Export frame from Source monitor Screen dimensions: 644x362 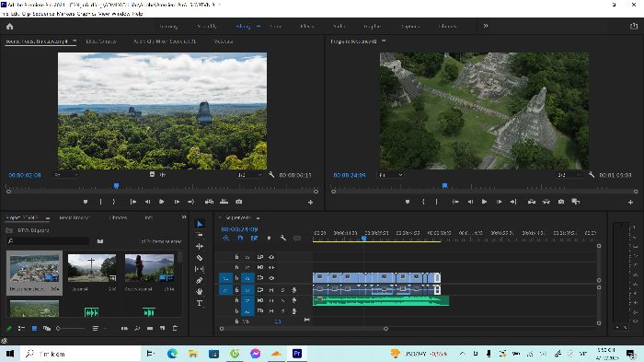(x=238, y=202)
